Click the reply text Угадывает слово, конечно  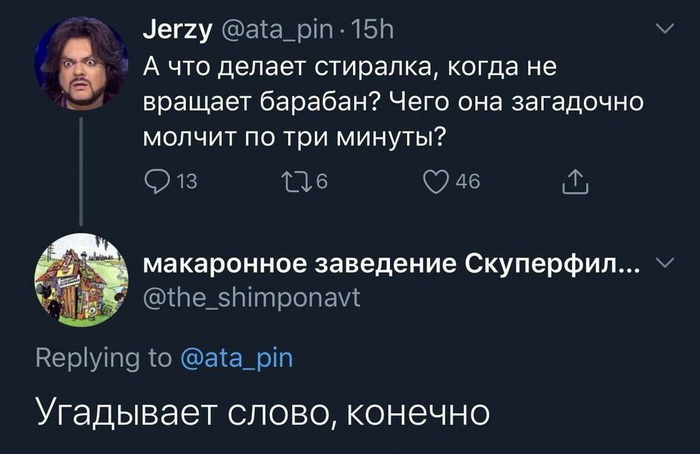(x=262, y=413)
